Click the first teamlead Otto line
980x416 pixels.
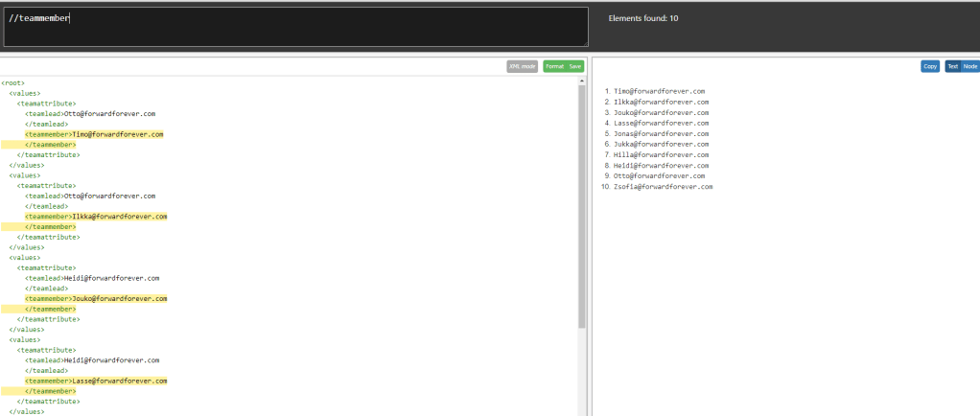(90, 114)
